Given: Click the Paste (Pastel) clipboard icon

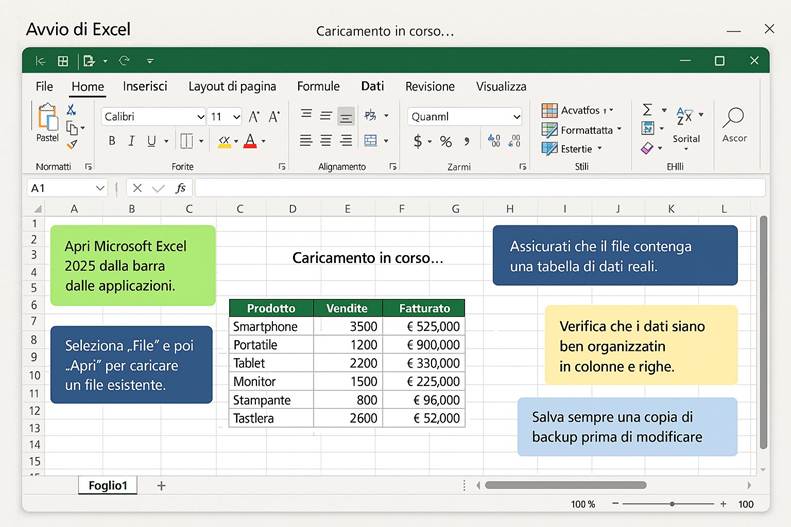Looking at the screenshot, I should [47, 118].
